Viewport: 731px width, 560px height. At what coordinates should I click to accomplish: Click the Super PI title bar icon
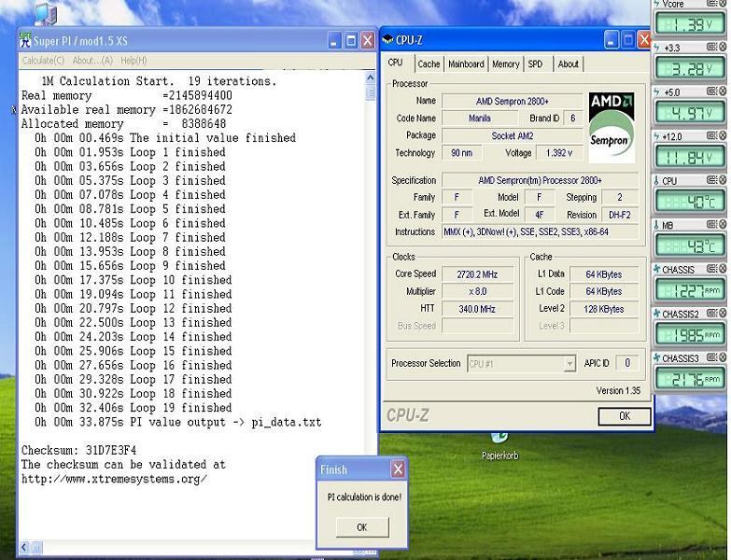(24, 40)
